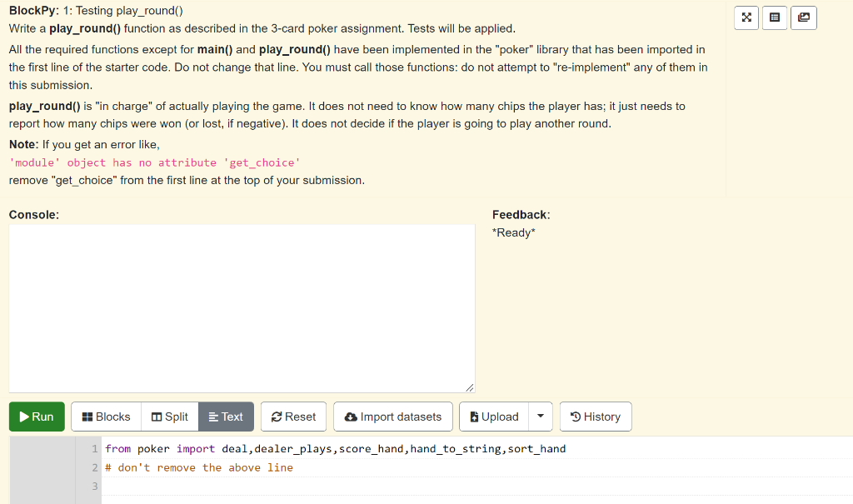
Task: Reset the starter code
Action: tap(293, 417)
